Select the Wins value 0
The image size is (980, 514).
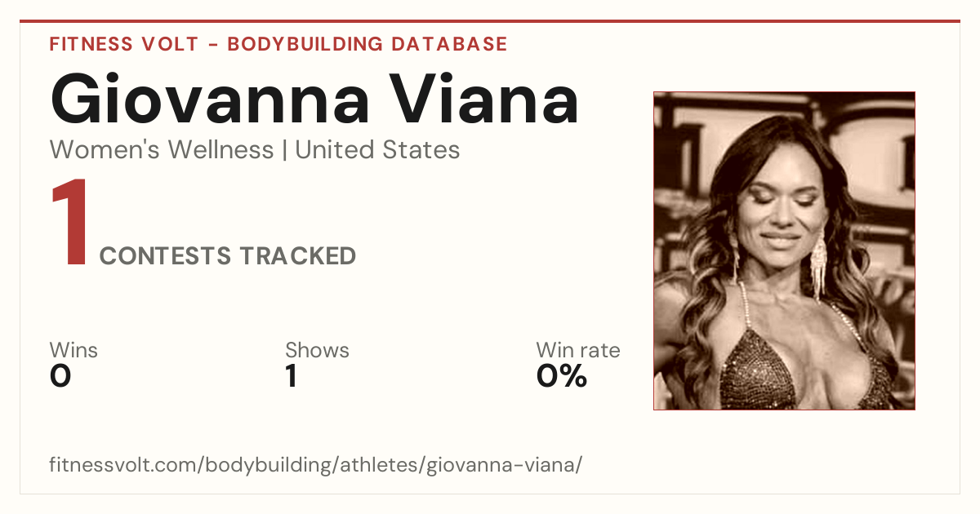(x=60, y=376)
